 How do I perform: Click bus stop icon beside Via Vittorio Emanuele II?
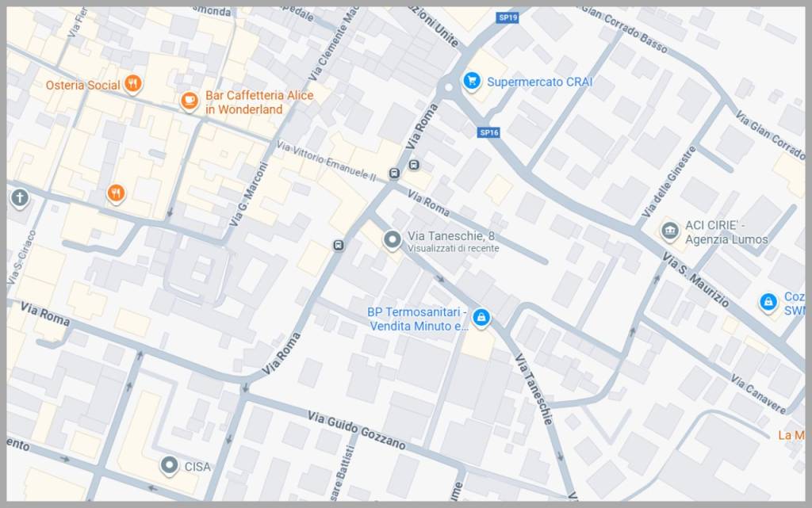tap(394, 174)
